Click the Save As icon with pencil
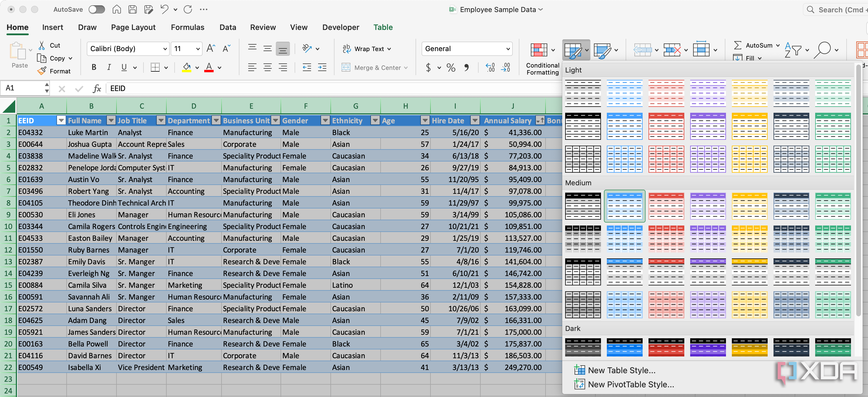The height and width of the screenshot is (397, 868). click(x=148, y=9)
